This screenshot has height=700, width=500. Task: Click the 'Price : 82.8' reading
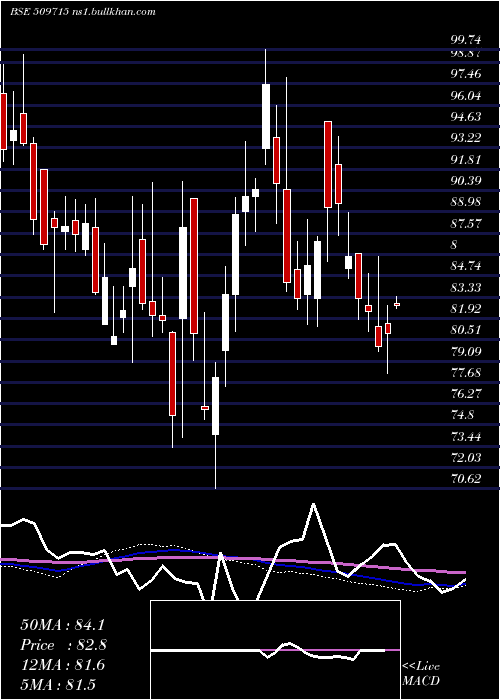[x=64, y=645]
